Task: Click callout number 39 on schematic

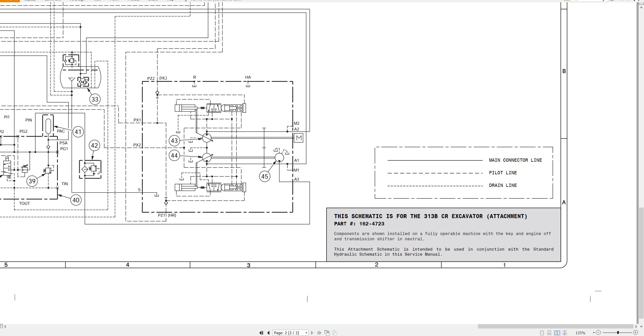Action: click(x=32, y=181)
